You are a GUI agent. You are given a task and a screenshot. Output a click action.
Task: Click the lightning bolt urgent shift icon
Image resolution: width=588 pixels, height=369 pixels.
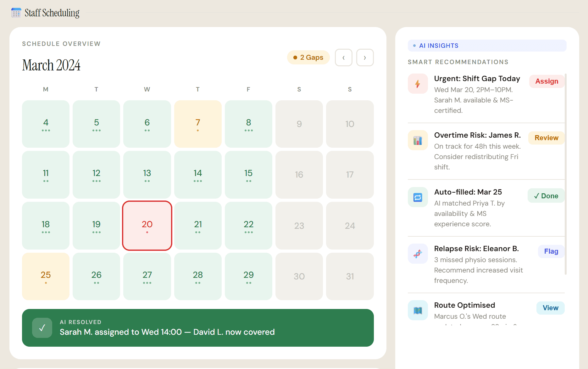(418, 84)
